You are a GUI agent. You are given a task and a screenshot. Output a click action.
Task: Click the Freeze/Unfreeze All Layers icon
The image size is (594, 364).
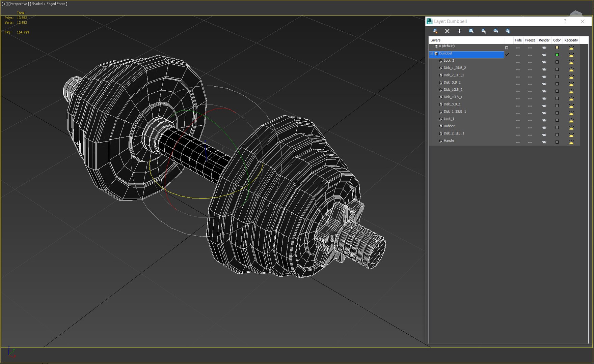(x=508, y=31)
